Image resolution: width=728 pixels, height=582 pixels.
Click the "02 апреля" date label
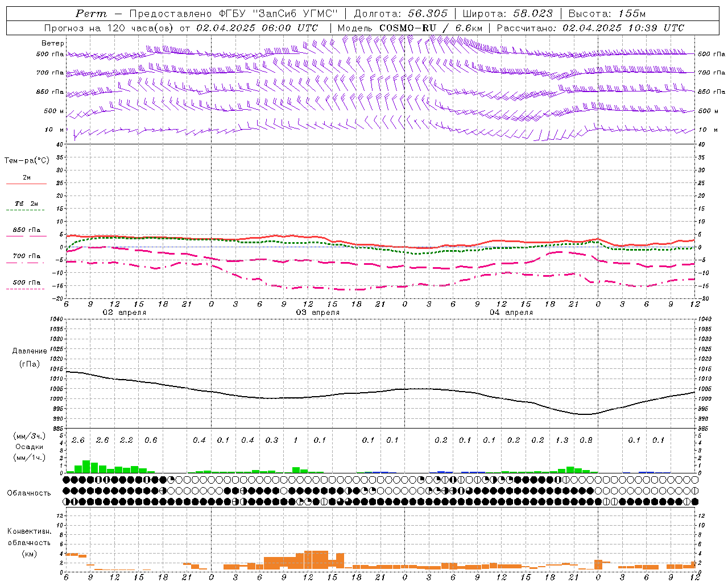124,313
